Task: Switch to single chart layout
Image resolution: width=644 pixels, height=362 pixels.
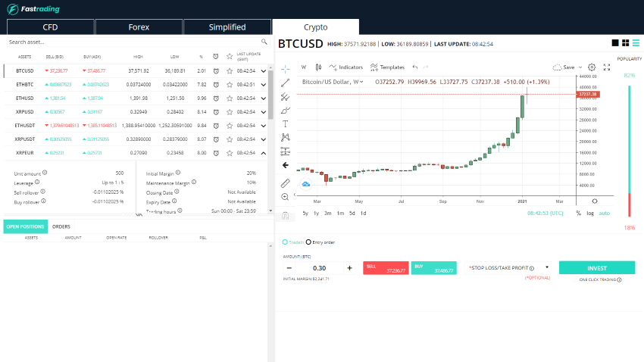Action: (615, 42)
